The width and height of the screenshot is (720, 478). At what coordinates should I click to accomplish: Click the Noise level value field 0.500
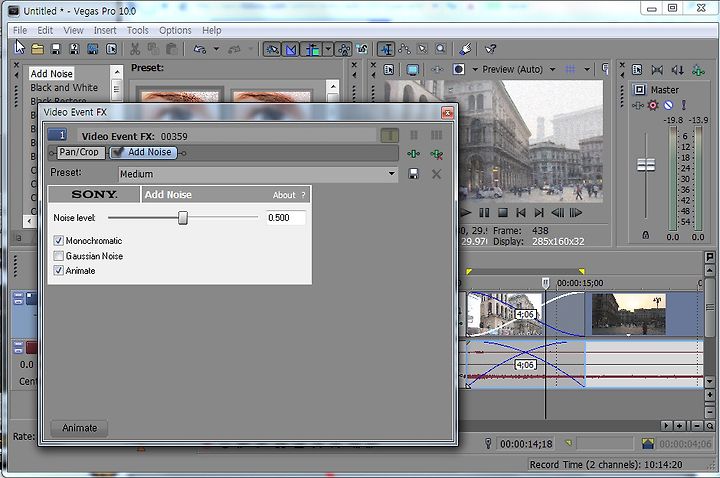[285, 218]
